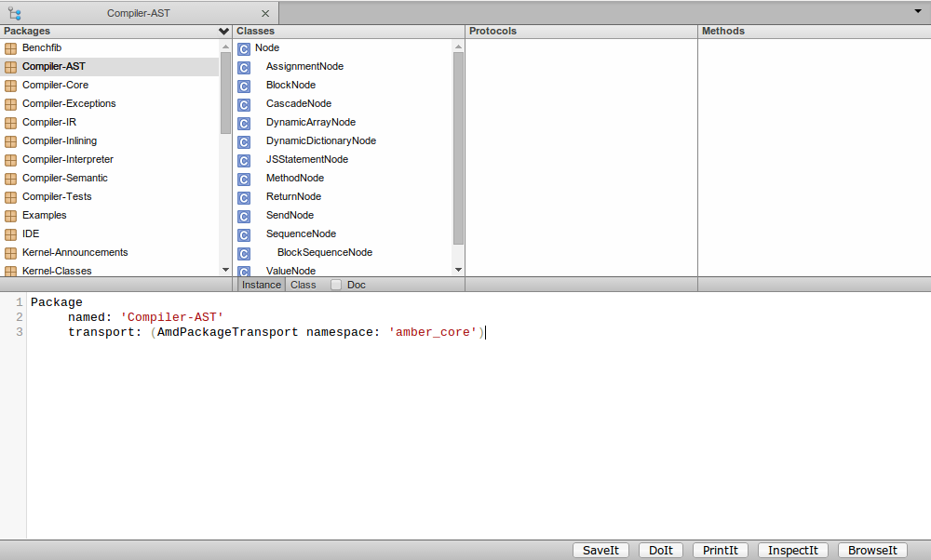Open the Packages header dropdown arrow
This screenshot has width=931, height=560.
pyautogui.click(x=223, y=32)
